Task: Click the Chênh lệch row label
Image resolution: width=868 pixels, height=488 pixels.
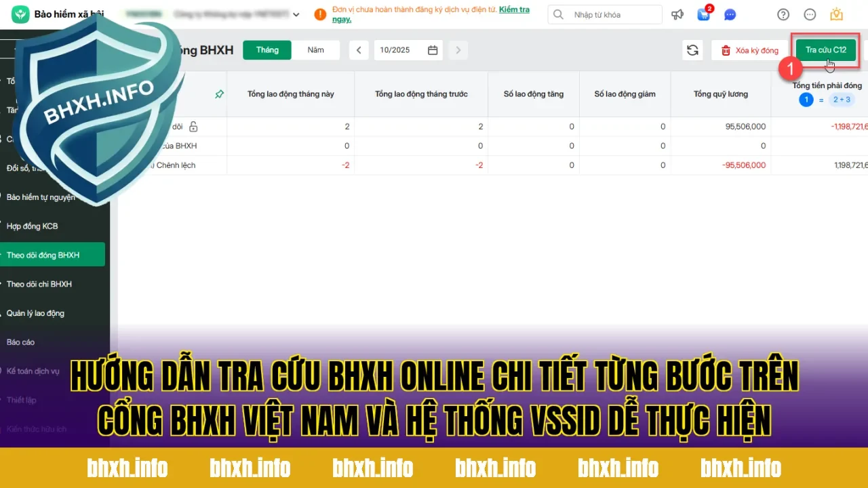Action: (x=176, y=165)
